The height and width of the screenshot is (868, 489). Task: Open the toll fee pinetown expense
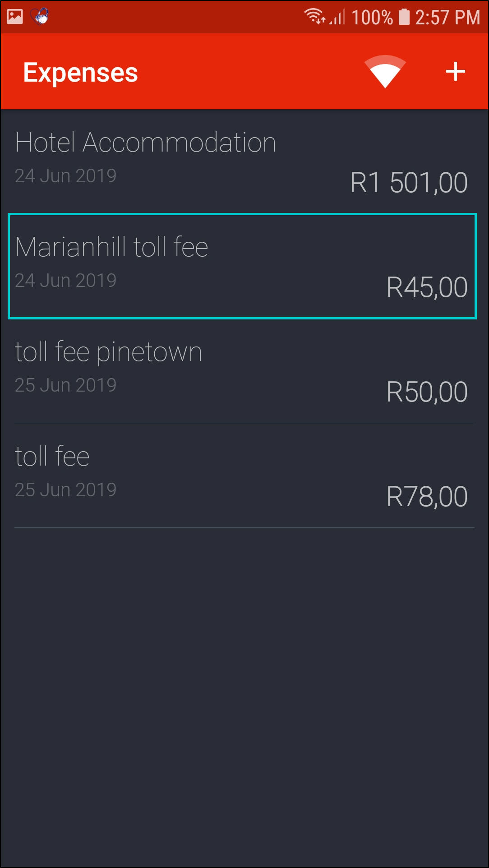click(x=108, y=352)
